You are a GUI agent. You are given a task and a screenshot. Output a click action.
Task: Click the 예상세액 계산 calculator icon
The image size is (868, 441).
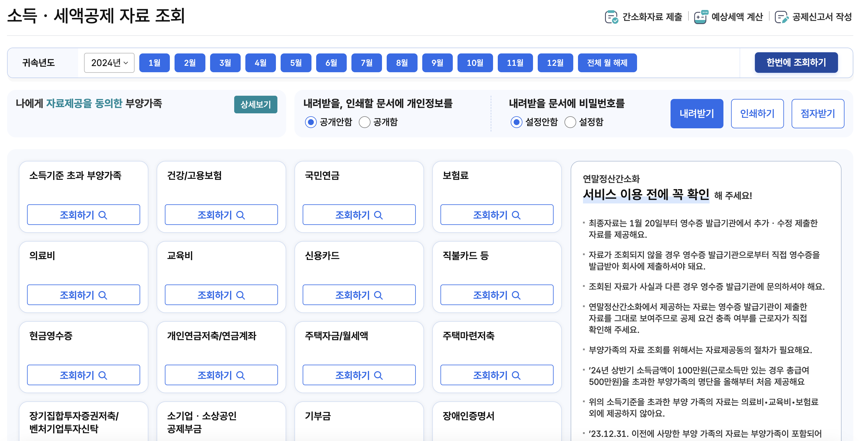click(701, 17)
